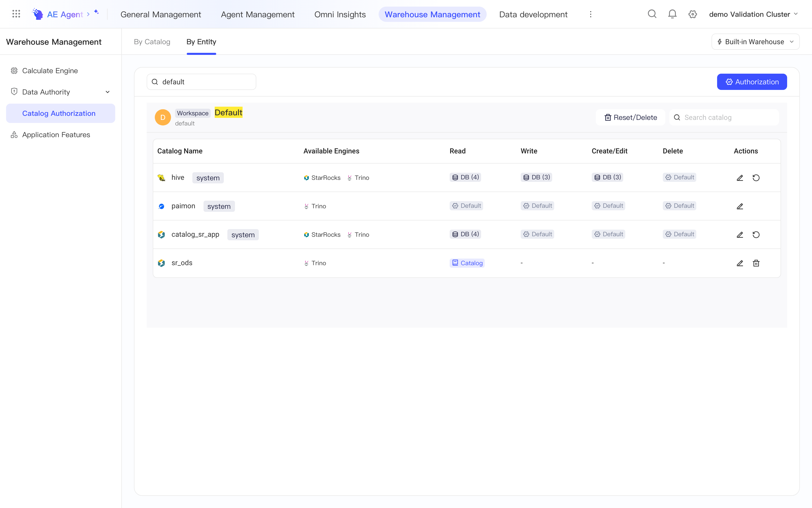Viewport: 812px width, 508px height.
Task: Click the Reset/Delete button
Action: 631,117
